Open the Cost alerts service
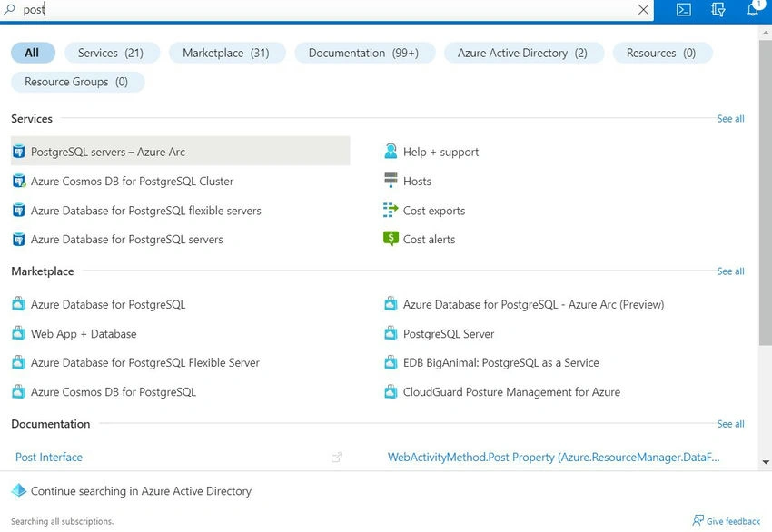 pyautogui.click(x=429, y=240)
